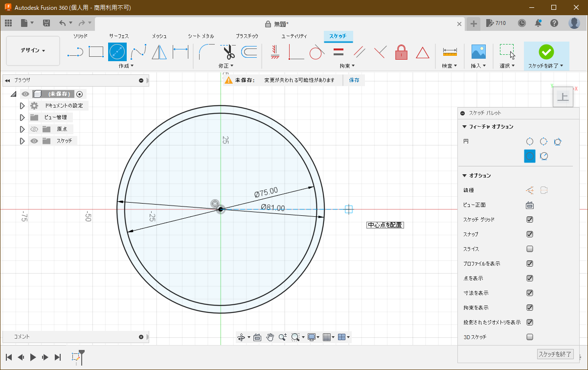Collapse the フィーチャ オプション section
This screenshot has width=588, height=370.
point(464,127)
